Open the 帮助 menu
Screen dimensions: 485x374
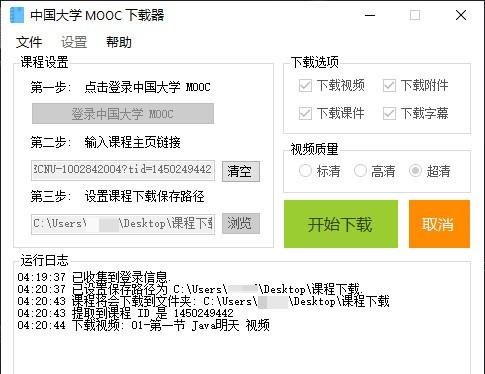tap(119, 42)
